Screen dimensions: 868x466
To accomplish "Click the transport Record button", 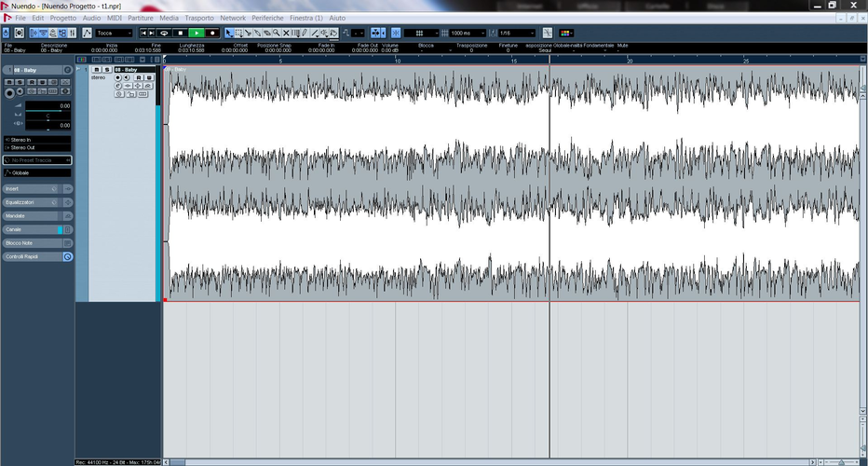I will pos(212,34).
